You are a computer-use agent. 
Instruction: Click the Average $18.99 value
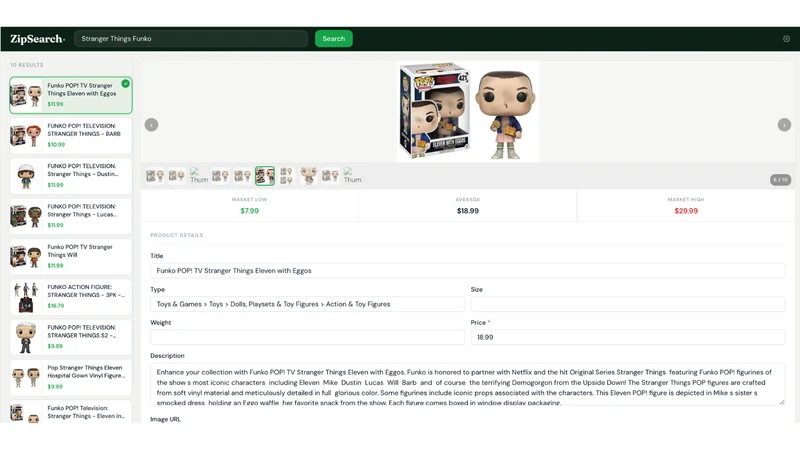pos(468,211)
